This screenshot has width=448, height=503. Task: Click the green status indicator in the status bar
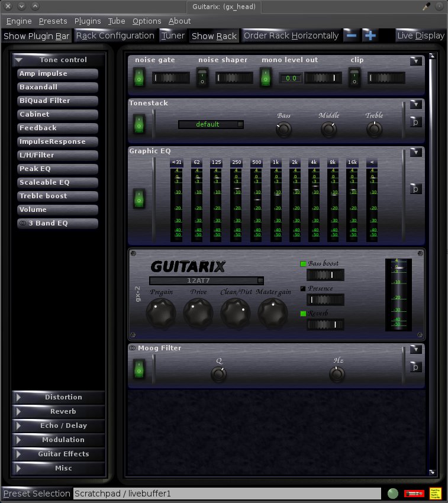392,493
